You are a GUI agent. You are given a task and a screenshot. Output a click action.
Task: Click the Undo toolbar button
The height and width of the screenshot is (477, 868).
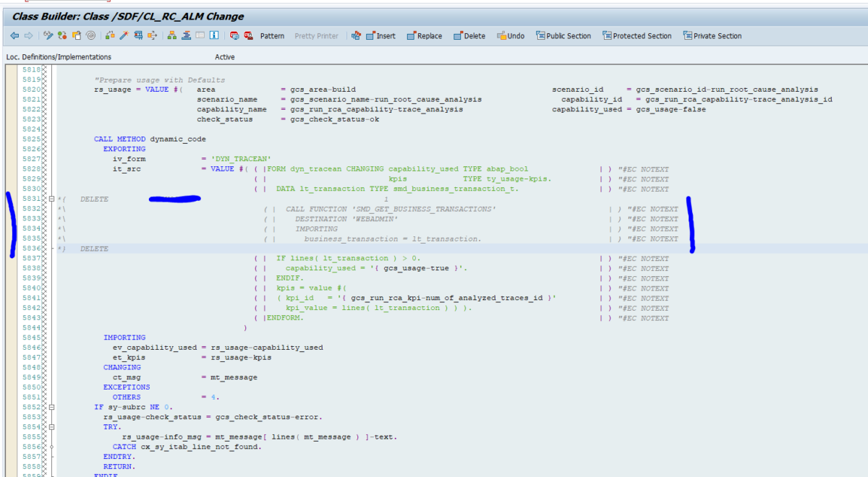pyautogui.click(x=511, y=36)
